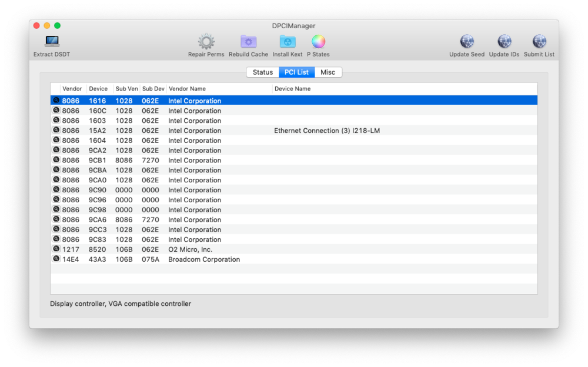Switch to the Misc tab
Image resolution: width=588 pixels, height=367 pixels.
[328, 72]
